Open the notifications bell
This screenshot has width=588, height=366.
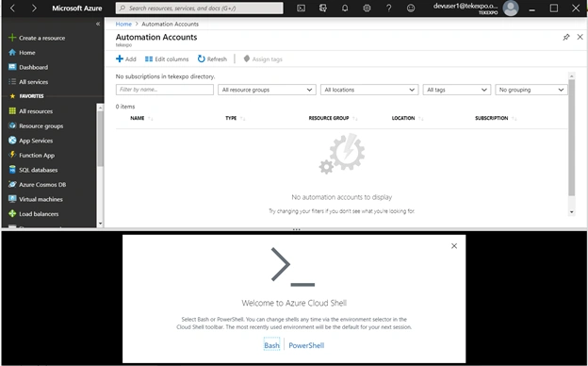click(x=345, y=8)
